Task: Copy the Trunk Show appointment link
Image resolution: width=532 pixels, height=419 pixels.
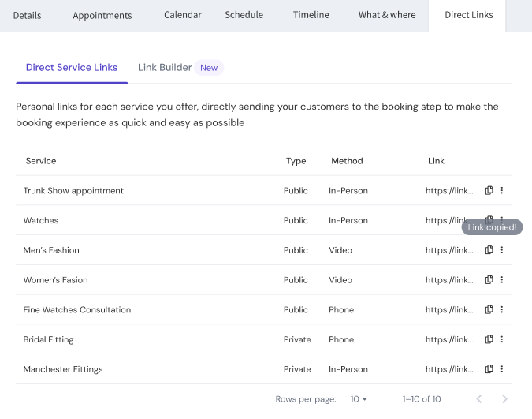Action: click(489, 190)
